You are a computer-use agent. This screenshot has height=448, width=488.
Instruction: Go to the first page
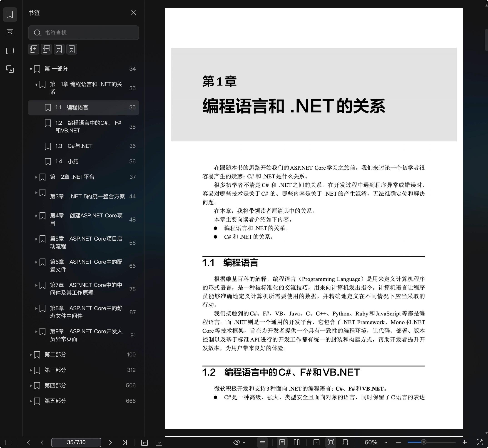click(28, 442)
